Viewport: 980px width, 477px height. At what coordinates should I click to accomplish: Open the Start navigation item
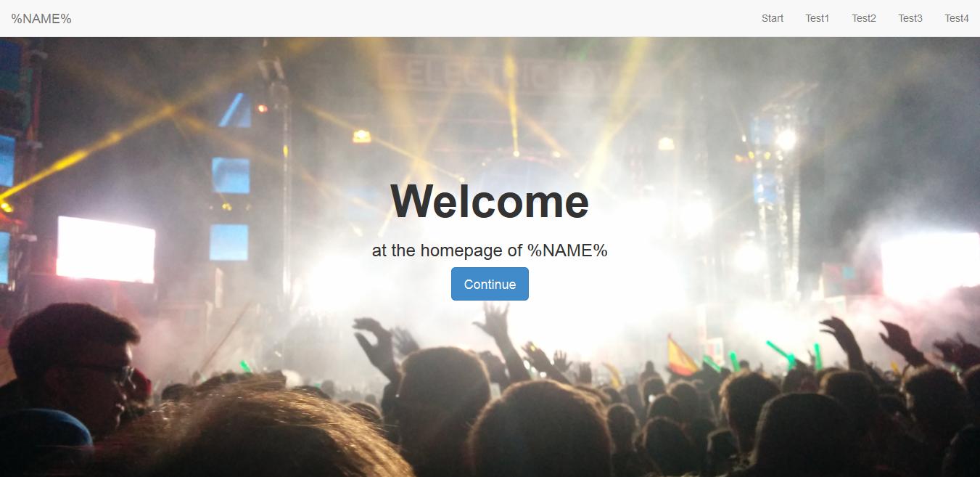773,18
